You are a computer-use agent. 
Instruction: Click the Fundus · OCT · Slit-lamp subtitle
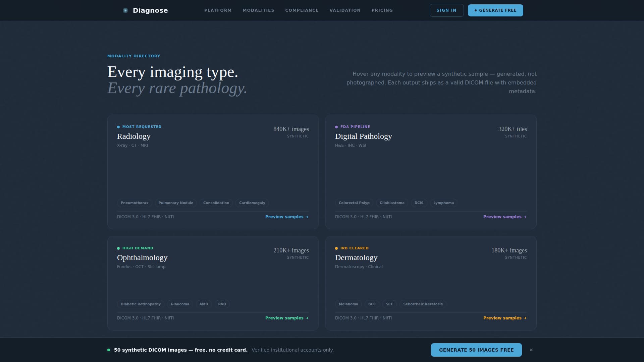click(141, 267)
